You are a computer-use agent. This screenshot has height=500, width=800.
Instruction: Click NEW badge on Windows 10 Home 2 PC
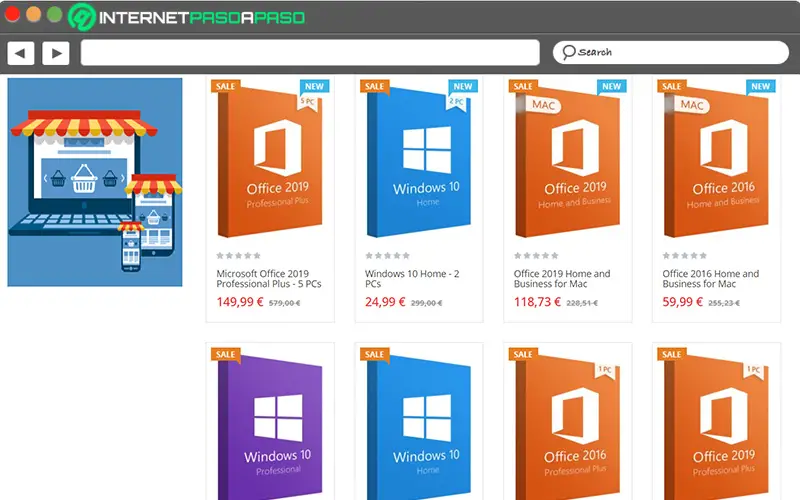point(463,86)
